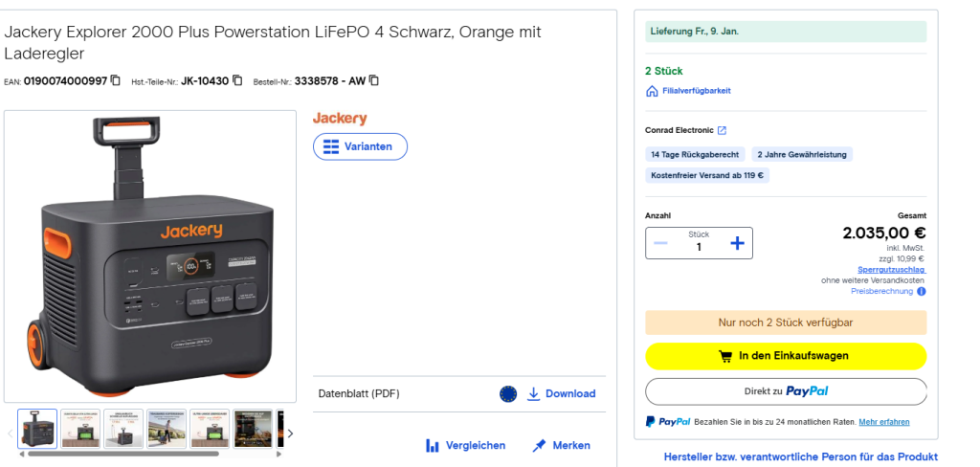Add product to Vergleichen list

pyautogui.click(x=465, y=445)
